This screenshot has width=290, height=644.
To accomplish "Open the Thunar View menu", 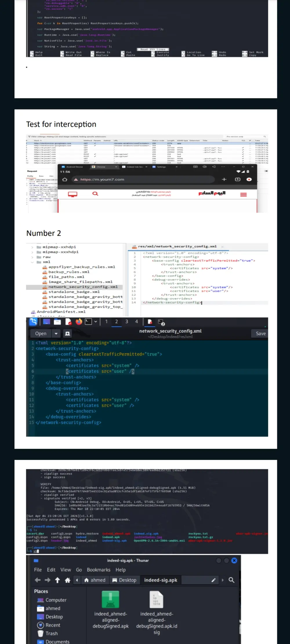I will (x=66, y=570).
